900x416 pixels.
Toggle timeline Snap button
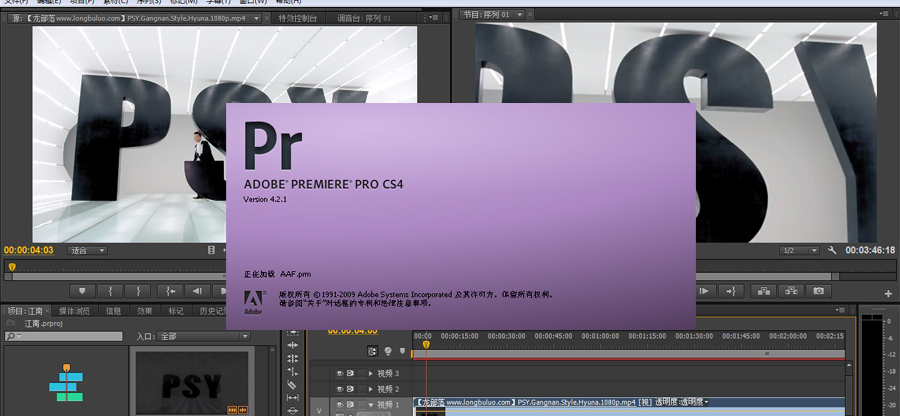click(373, 351)
